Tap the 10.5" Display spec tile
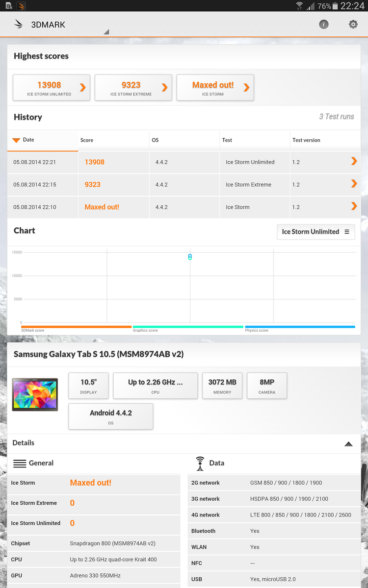 [x=88, y=386]
